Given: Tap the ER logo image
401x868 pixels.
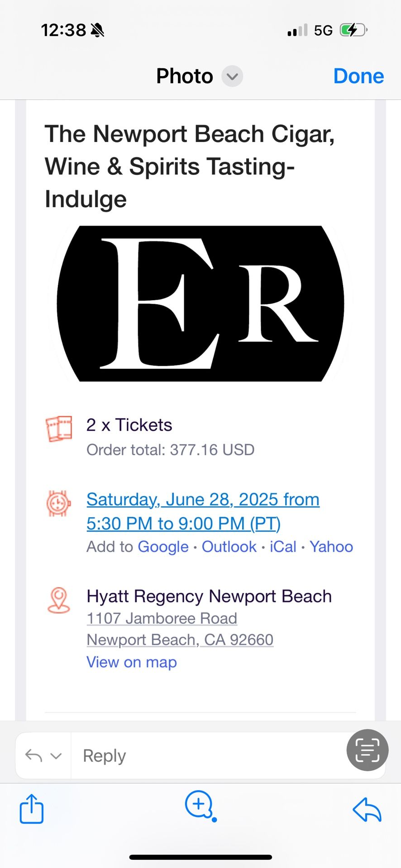Looking at the screenshot, I should point(200,303).
